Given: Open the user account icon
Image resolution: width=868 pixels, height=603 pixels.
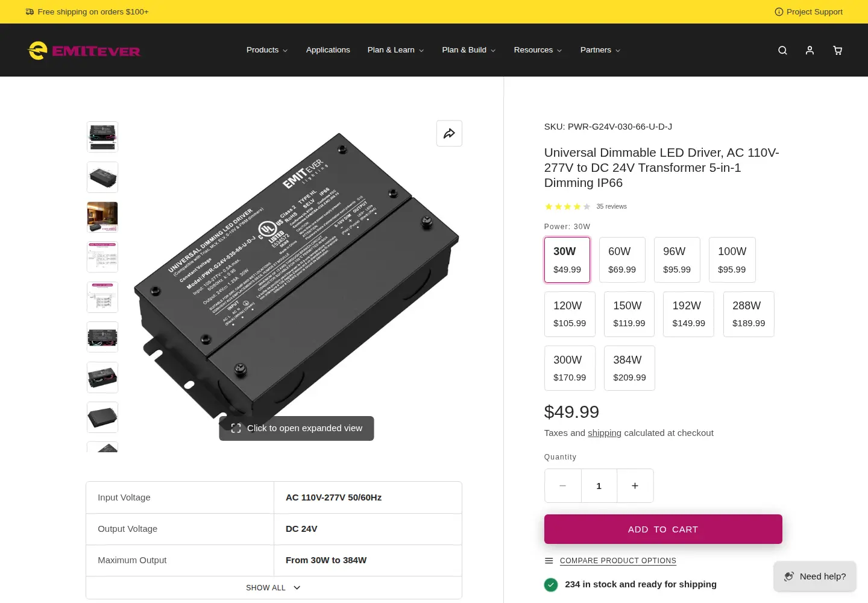Looking at the screenshot, I should [810, 50].
